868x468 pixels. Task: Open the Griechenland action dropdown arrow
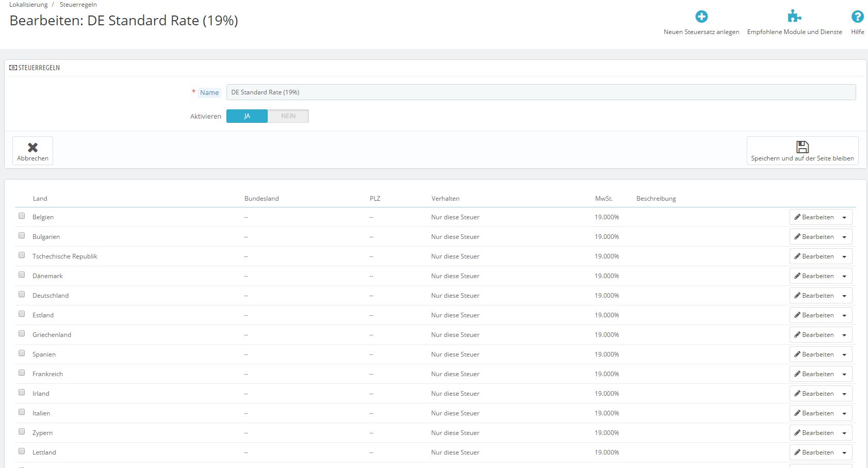[844, 335]
